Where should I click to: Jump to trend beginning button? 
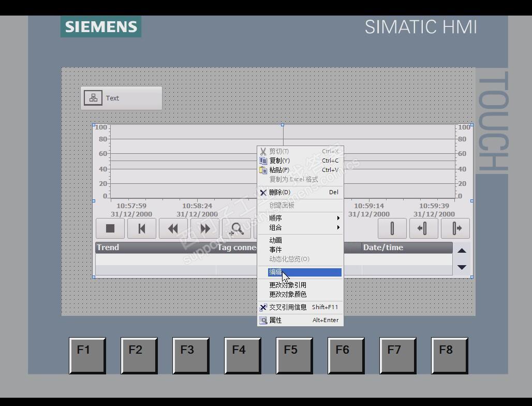click(x=142, y=228)
